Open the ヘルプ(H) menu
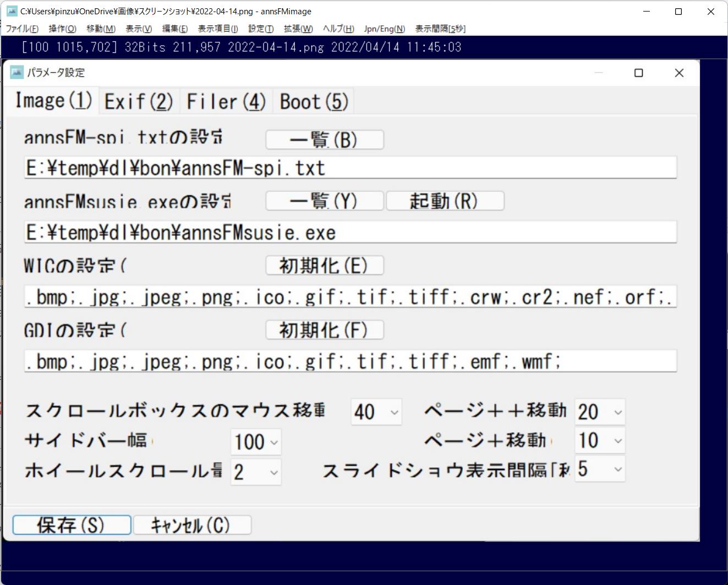Screen dimensions: 728x585 [338, 29]
